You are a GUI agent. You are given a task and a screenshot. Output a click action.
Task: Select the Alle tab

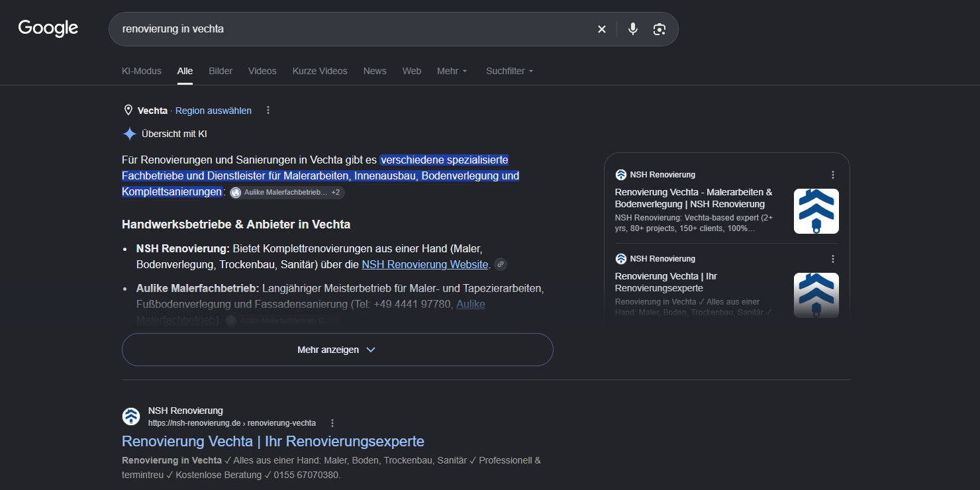(185, 71)
